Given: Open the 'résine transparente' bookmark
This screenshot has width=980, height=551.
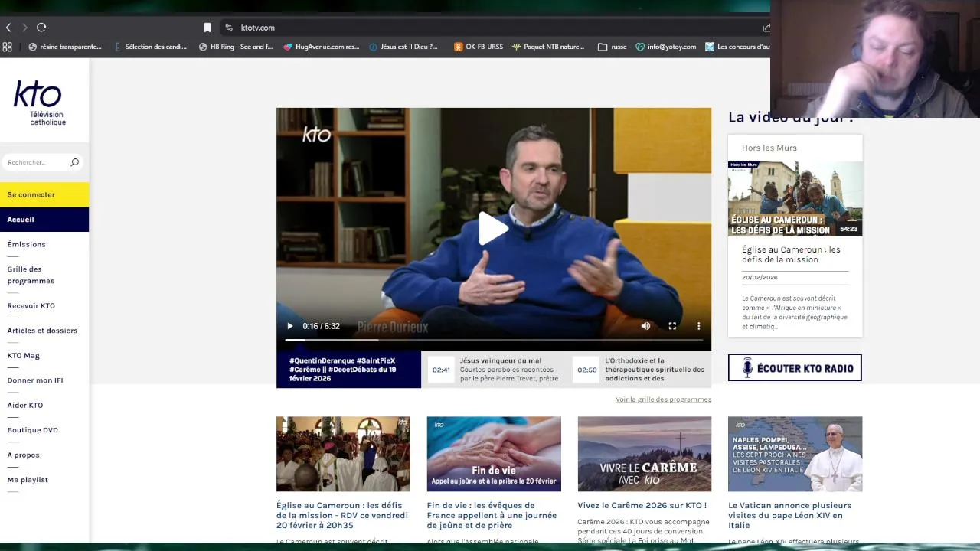Looking at the screenshot, I should [x=65, y=47].
